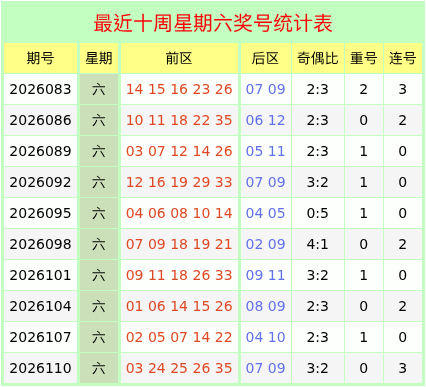Click back numbers 05 11
426x387 pixels.
pos(265,151)
